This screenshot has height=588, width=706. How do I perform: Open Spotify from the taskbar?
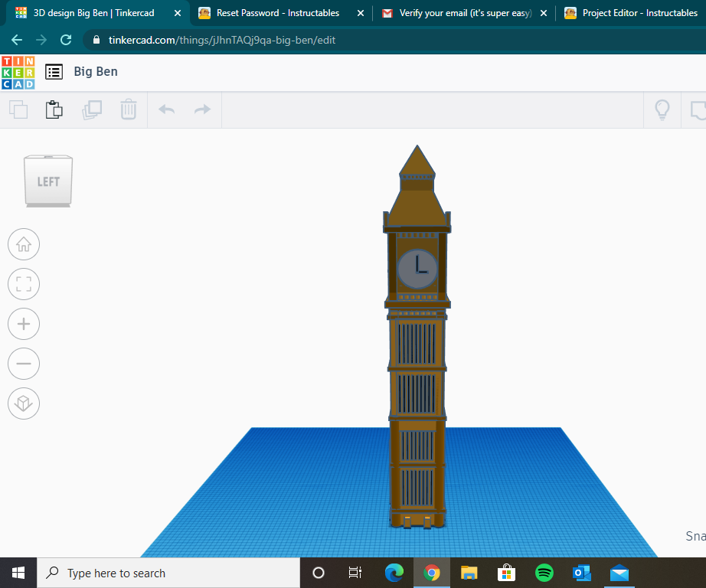click(544, 573)
